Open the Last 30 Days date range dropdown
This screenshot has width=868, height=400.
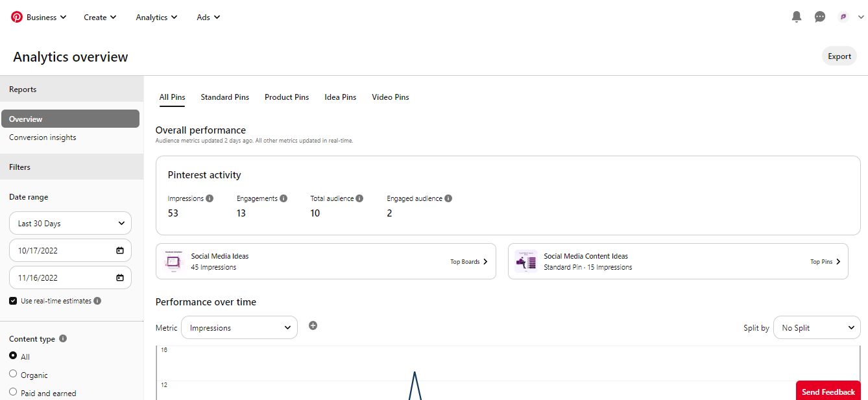[x=70, y=223]
